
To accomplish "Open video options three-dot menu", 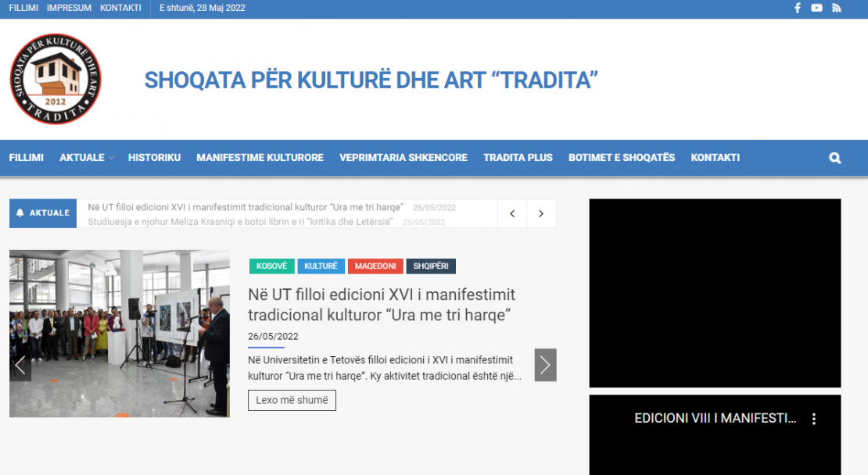I will pos(813,419).
